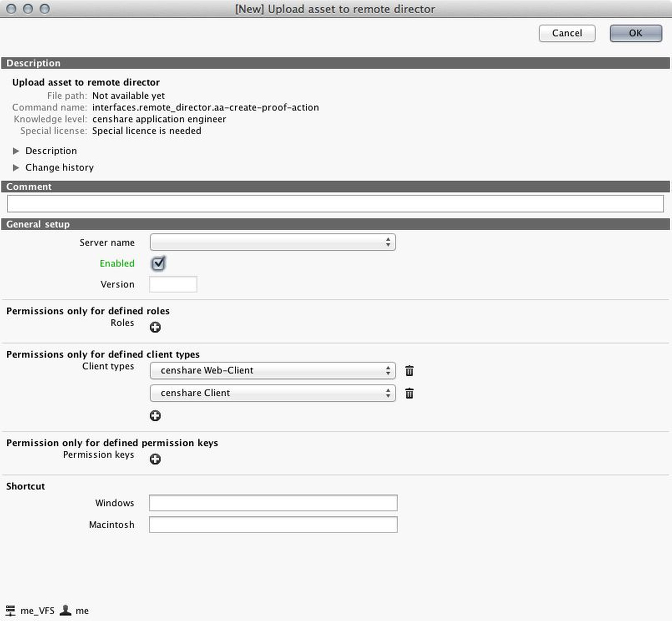Add another client type with plus icon
The width and height of the screenshot is (672, 621).
155,416
